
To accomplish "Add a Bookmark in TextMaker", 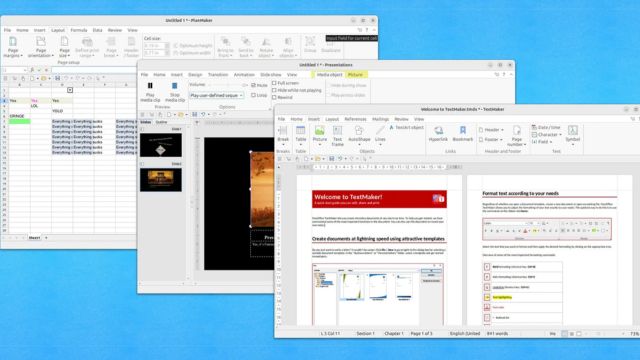I will point(462,133).
